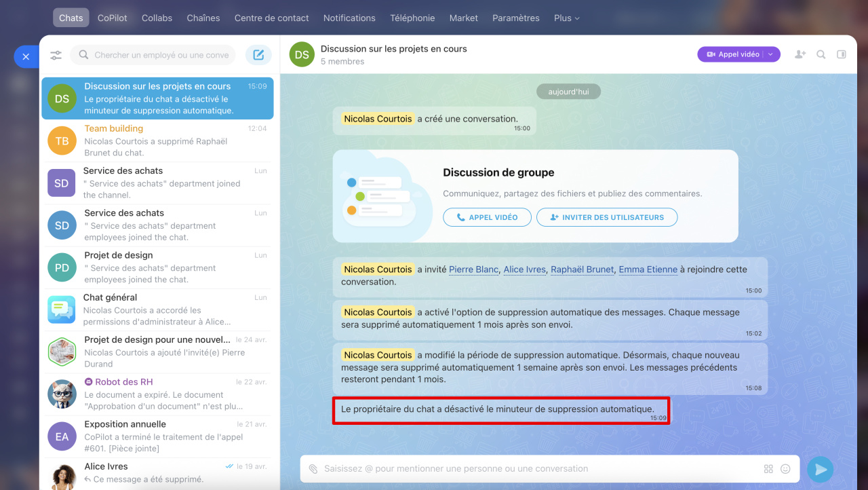Close the messenger with blue X button
Image resolution: width=868 pixels, height=490 pixels.
pyautogui.click(x=26, y=57)
